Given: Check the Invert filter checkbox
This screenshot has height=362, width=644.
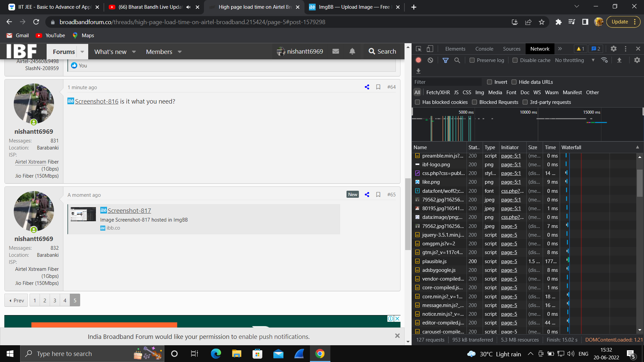Looking at the screenshot, I should [489, 82].
